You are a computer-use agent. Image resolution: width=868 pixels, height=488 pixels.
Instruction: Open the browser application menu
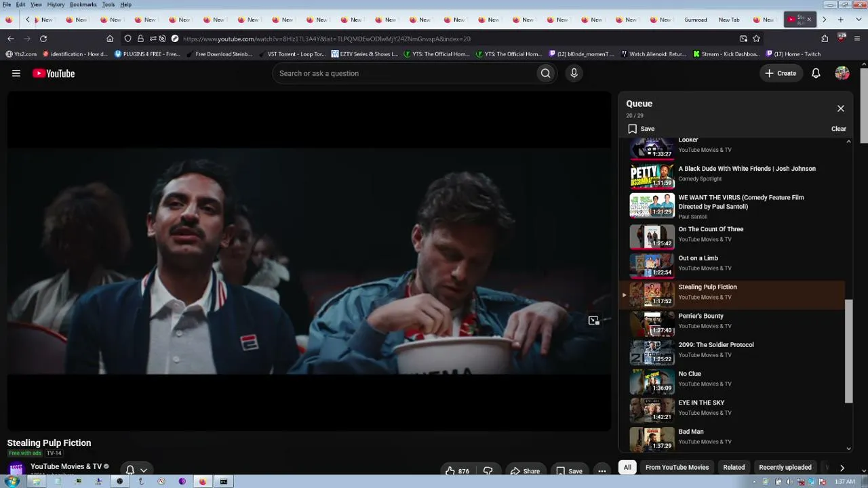click(857, 39)
